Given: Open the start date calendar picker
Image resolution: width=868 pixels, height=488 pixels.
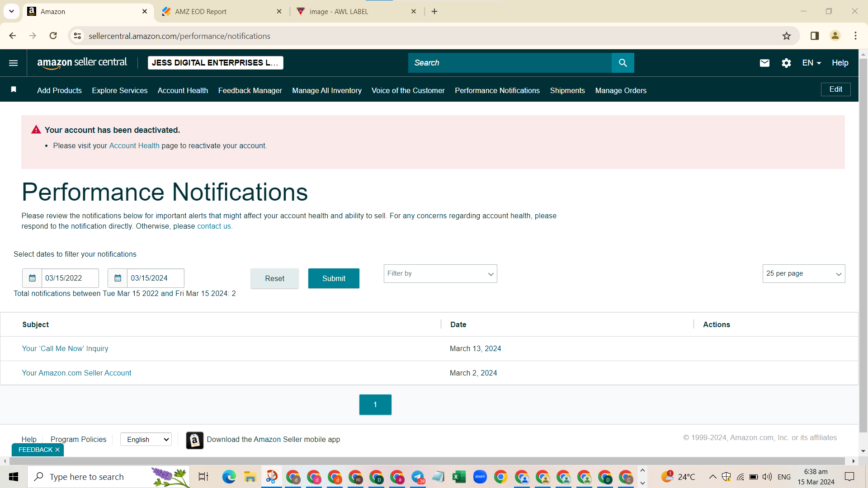Looking at the screenshot, I should tap(32, 278).
